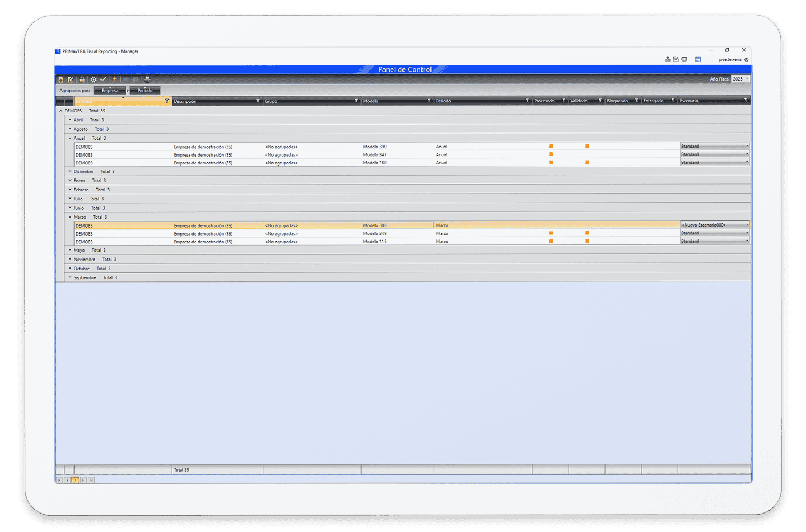Collapse the Marzo period group
This screenshot has height=532, width=806.
[70, 217]
